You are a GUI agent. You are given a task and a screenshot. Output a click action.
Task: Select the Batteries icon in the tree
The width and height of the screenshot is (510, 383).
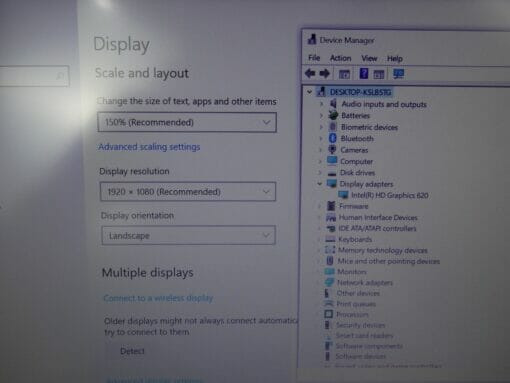click(x=333, y=115)
